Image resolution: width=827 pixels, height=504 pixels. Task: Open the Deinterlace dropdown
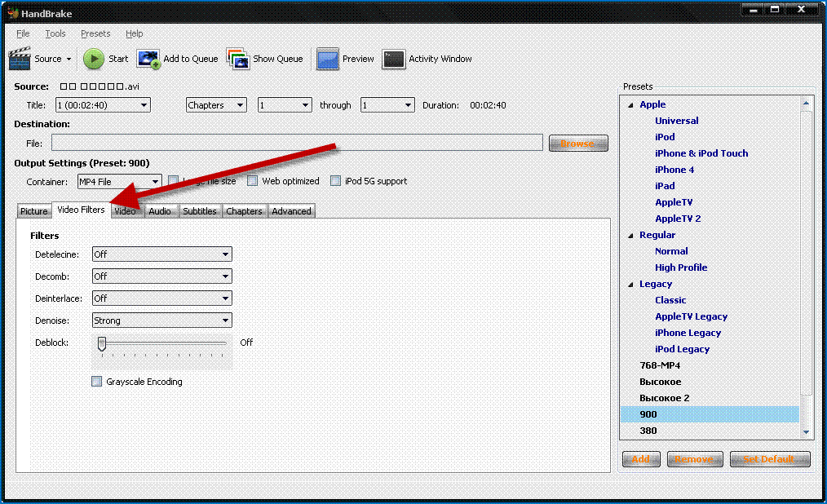pos(162,298)
